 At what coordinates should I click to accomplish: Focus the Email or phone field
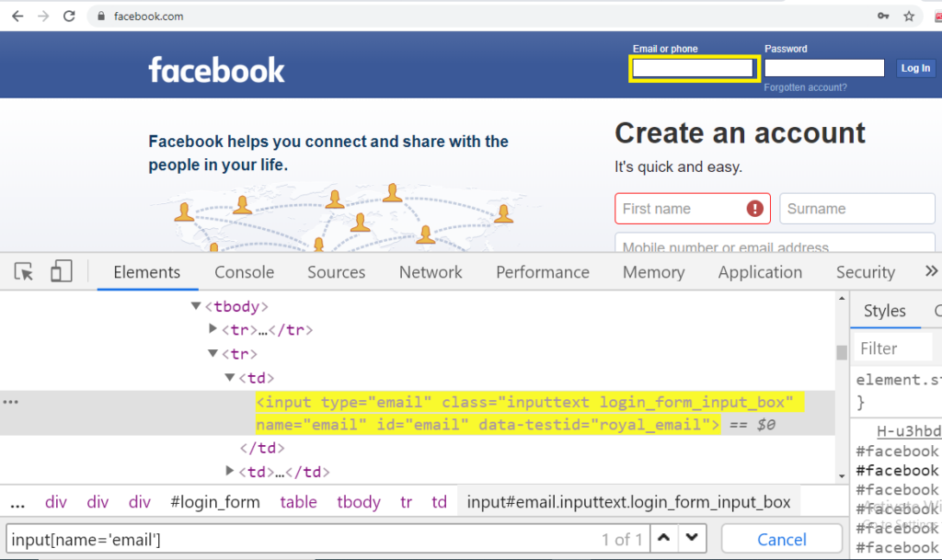(x=693, y=68)
